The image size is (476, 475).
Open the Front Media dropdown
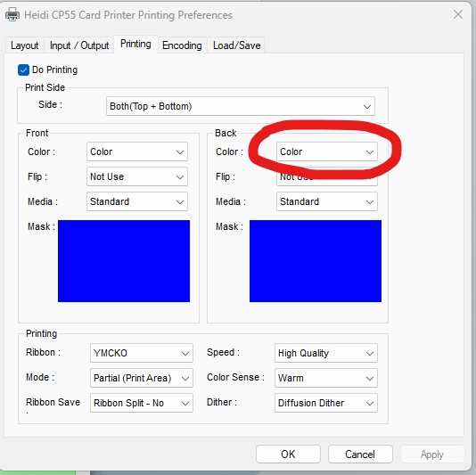(137, 201)
